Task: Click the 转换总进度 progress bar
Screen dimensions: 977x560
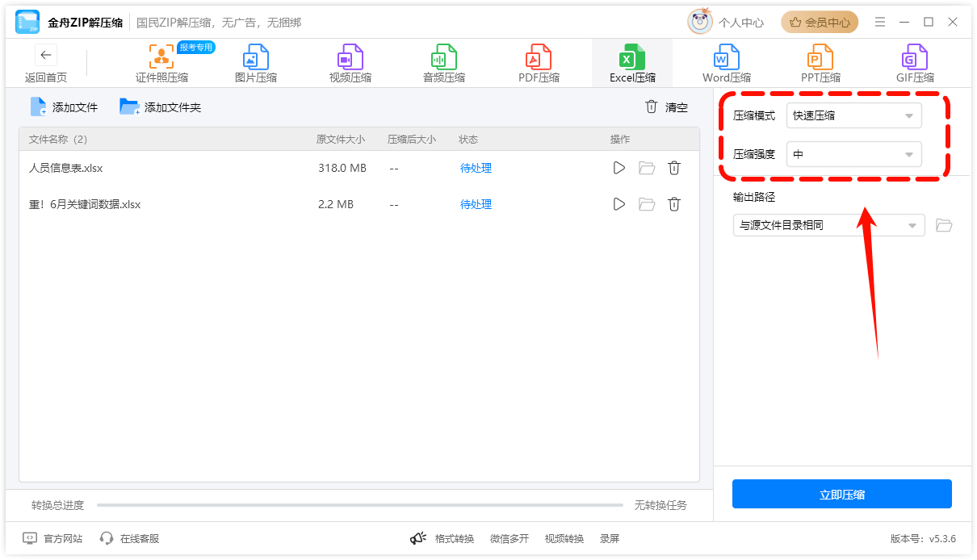Action: coord(360,505)
